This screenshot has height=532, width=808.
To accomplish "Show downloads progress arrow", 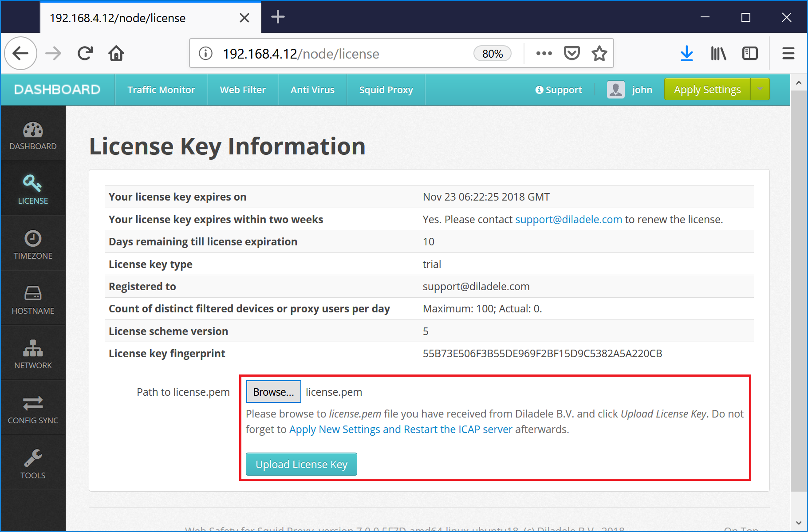I will point(687,54).
